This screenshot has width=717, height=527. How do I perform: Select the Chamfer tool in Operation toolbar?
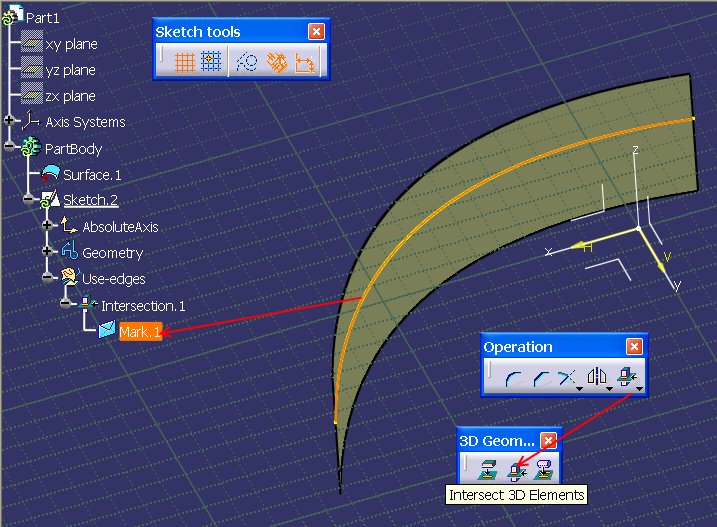pyautogui.click(x=540, y=378)
